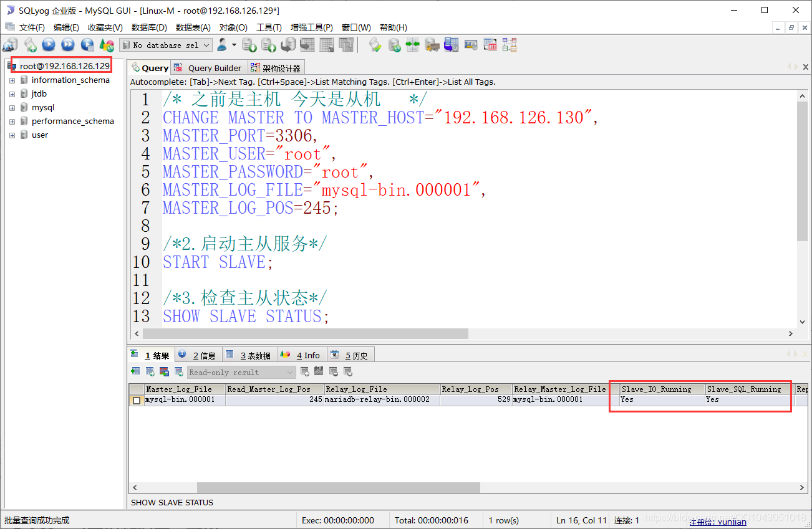Open a new query editor tab icon
812x529 pixels.
30,45
